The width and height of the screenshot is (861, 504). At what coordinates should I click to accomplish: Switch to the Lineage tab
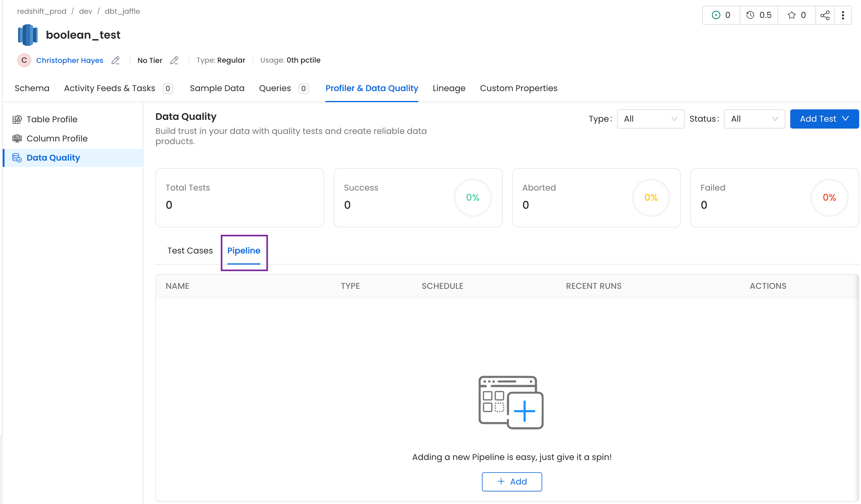[449, 88]
